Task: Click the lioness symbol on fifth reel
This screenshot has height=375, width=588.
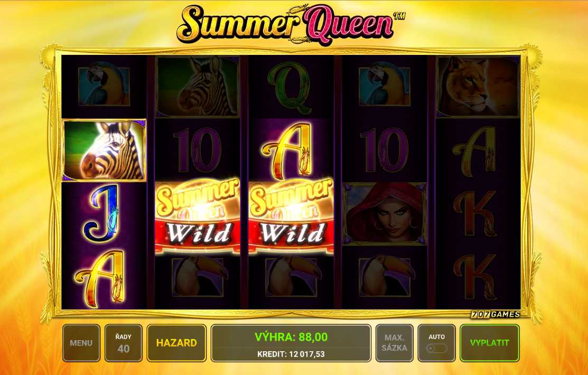Action: 478,87
